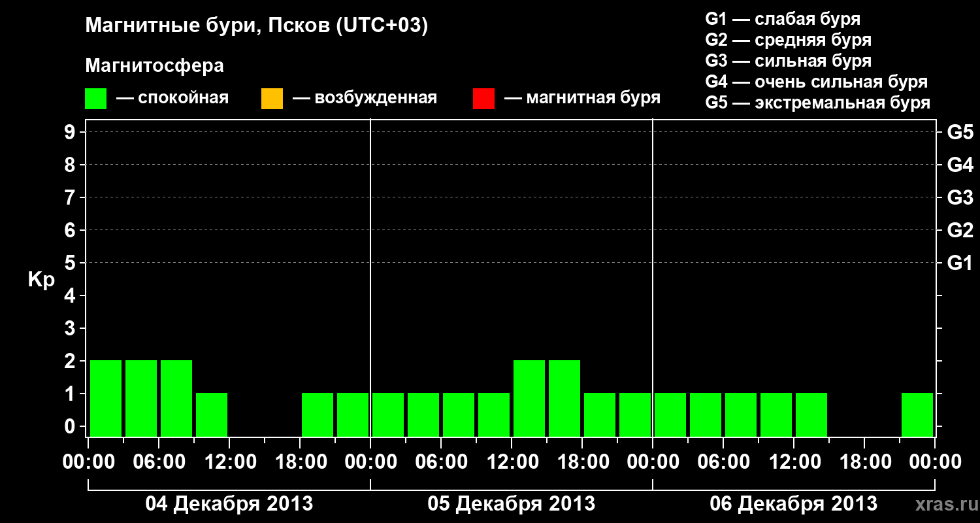Click the '12:00' time label for 04 Декабря
Image resolution: width=980 pixels, height=523 pixels.
[x=229, y=462]
